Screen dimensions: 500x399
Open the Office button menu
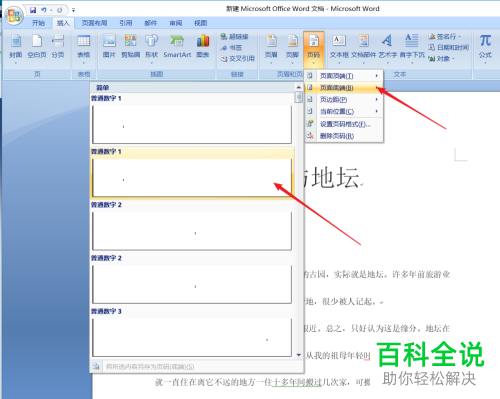coord(14,16)
